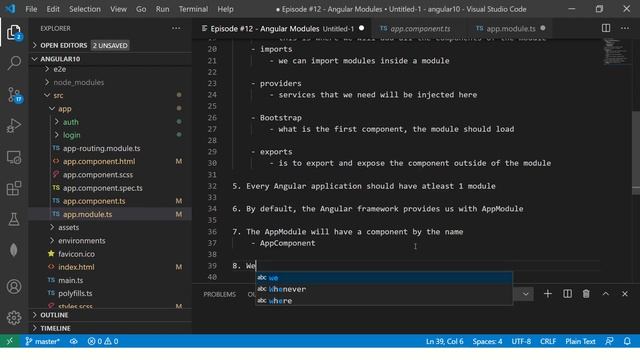Open the View menu

click(x=118, y=9)
